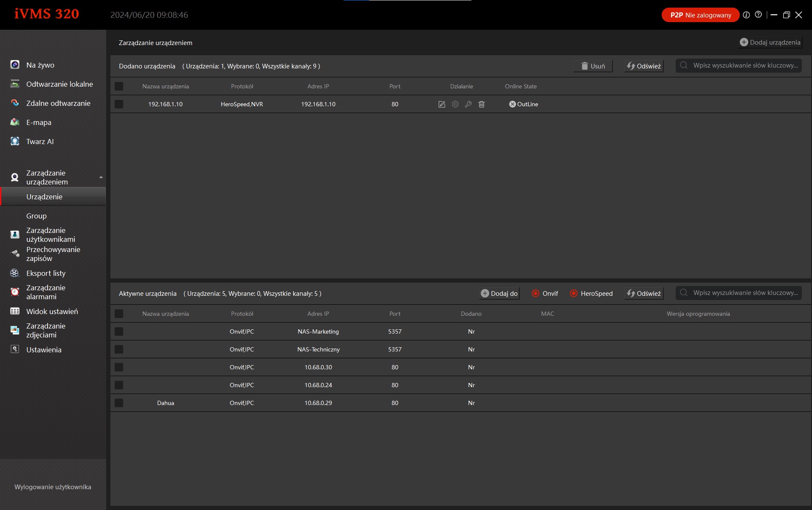
Task: Click trash icon in the 192.168.1.10 row
Action: 482,104
